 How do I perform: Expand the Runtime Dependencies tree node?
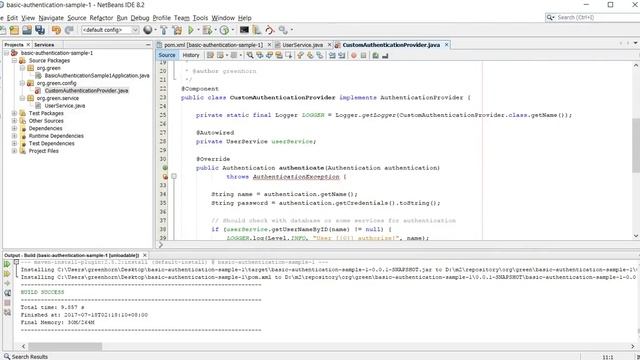[x=14, y=136]
